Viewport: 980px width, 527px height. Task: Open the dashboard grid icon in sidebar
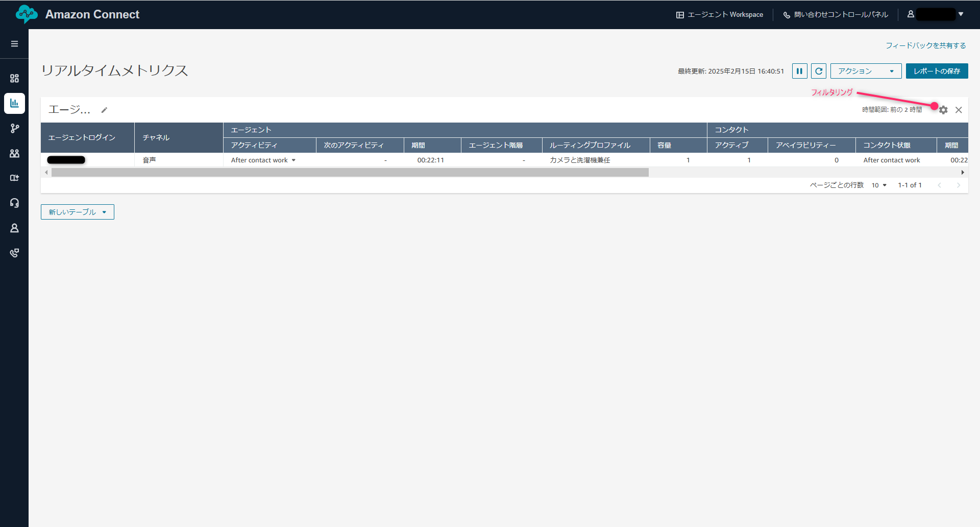point(14,78)
